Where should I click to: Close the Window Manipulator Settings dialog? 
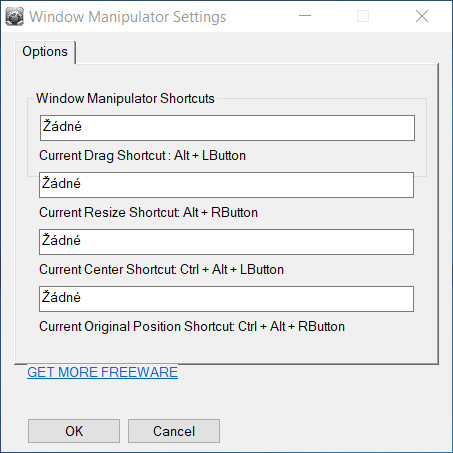pos(422,16)
